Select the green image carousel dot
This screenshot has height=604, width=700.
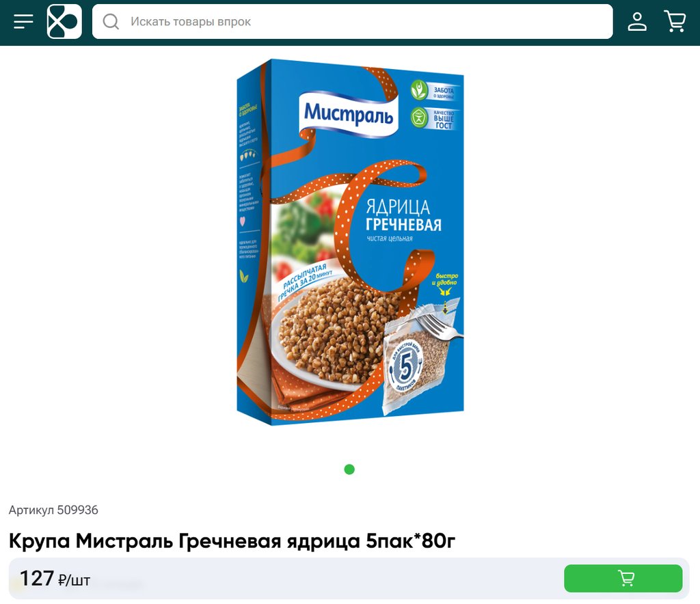point(349,469)
